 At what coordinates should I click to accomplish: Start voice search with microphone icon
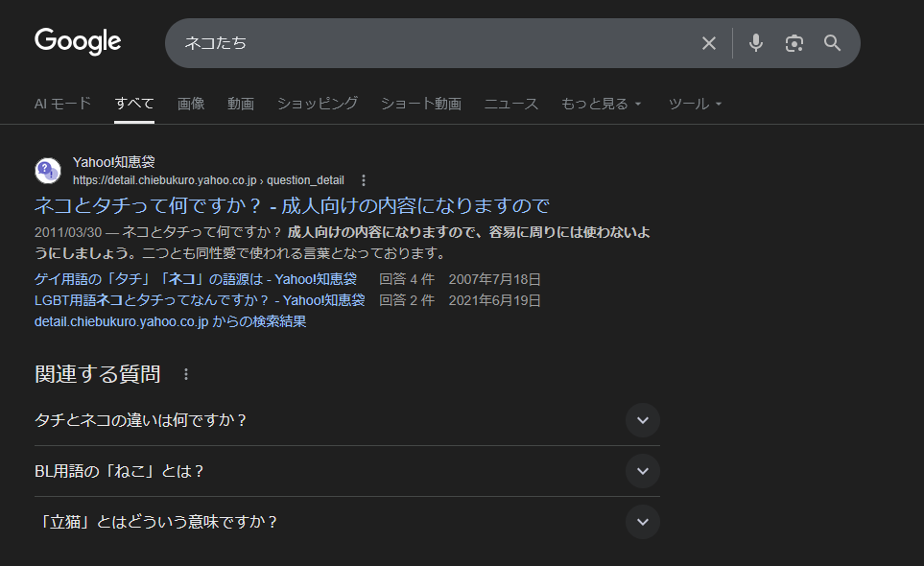[x=756, y=43]
